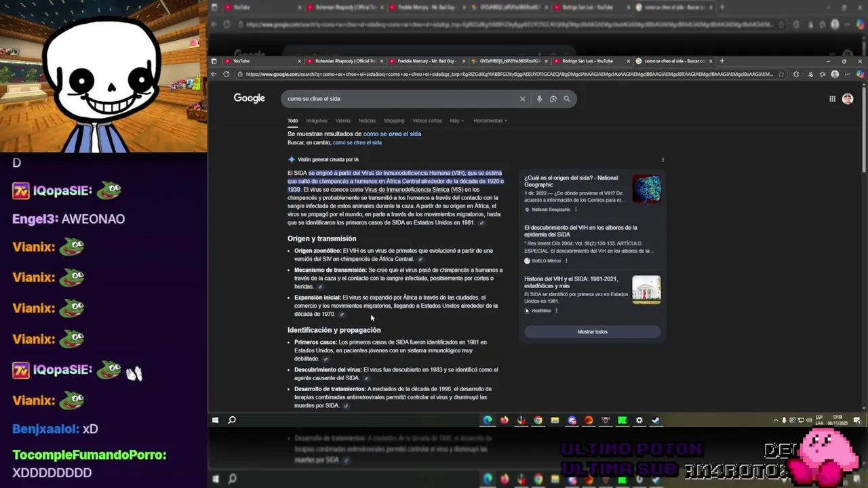868x488 pixels.
Task: Bookmark page with the star icon
Action: 781,74
